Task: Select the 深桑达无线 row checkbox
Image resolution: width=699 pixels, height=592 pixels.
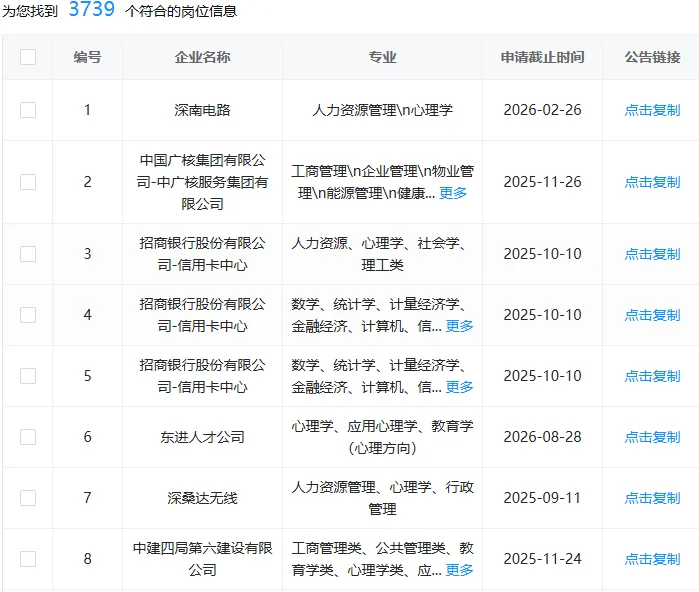Action: tap(28, 498)
